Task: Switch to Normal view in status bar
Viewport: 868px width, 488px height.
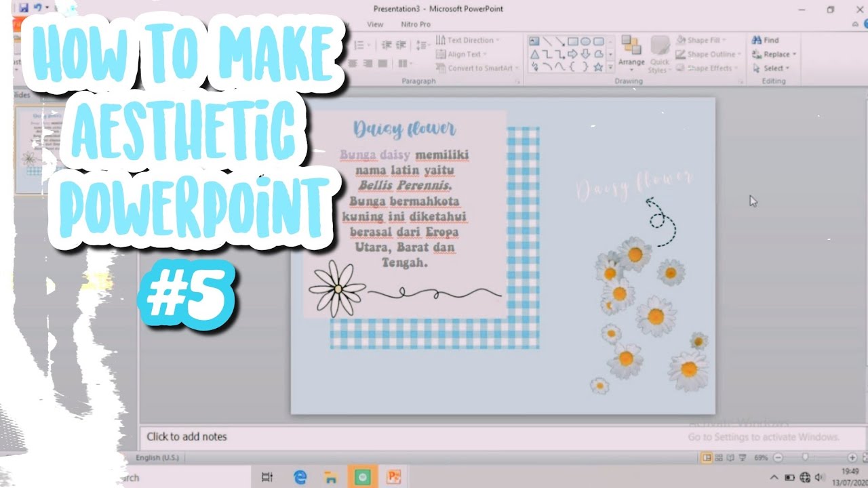Action: 707,457
